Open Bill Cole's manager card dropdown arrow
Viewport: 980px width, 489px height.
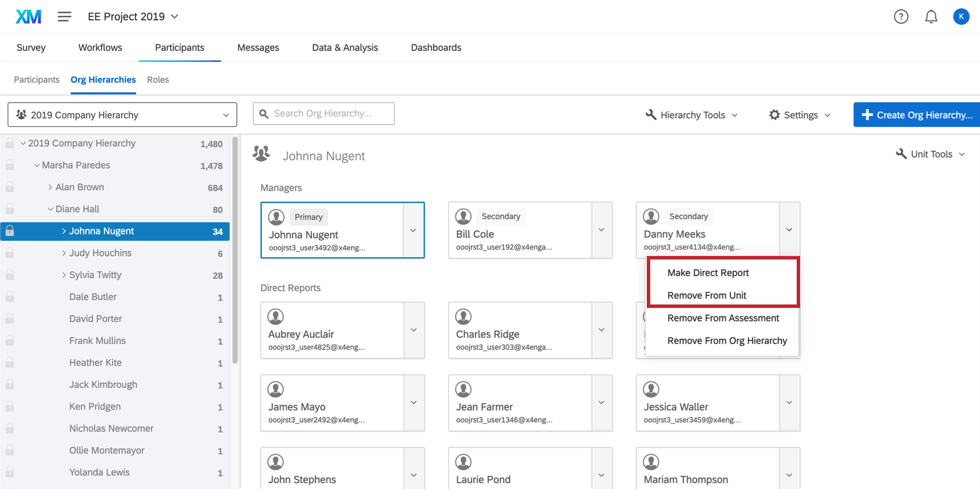(x=601, y=230)
